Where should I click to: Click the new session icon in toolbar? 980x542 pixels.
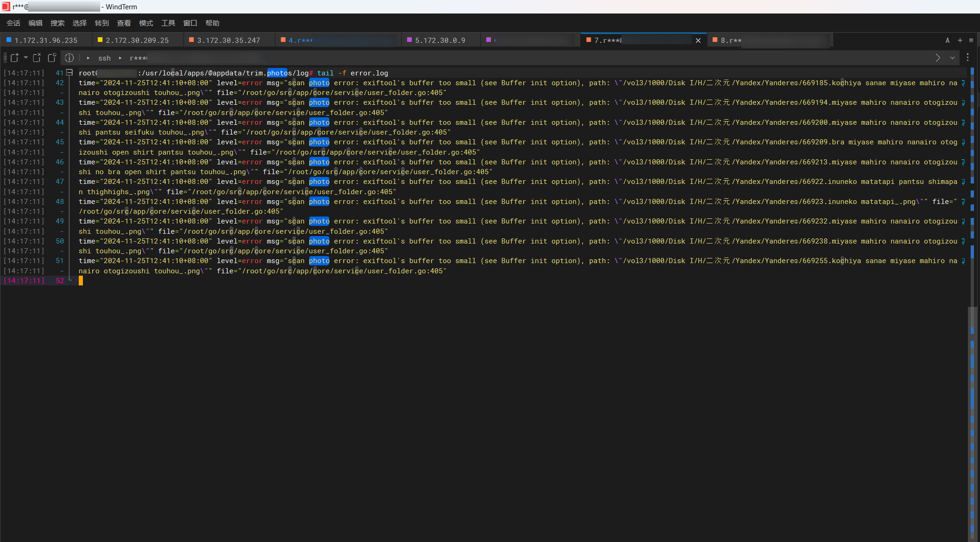coord(14,58)
